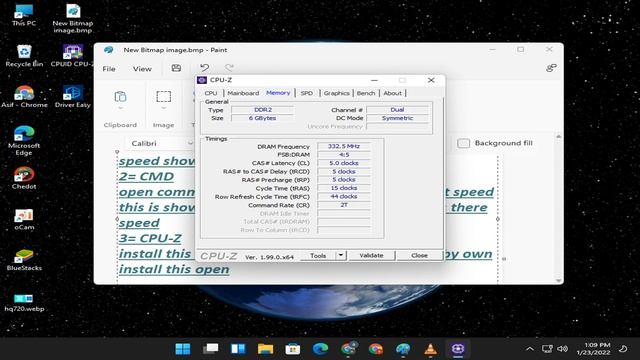Viewport: 640px width, 360px height.
Task: Click the Paint vertical scrollbar down arrow
Action: pos(558,280)
